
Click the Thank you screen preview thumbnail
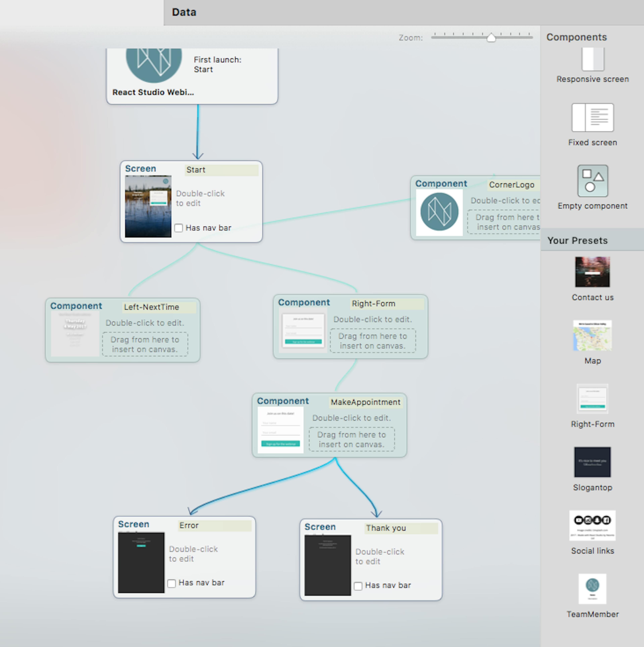(328, 565)
